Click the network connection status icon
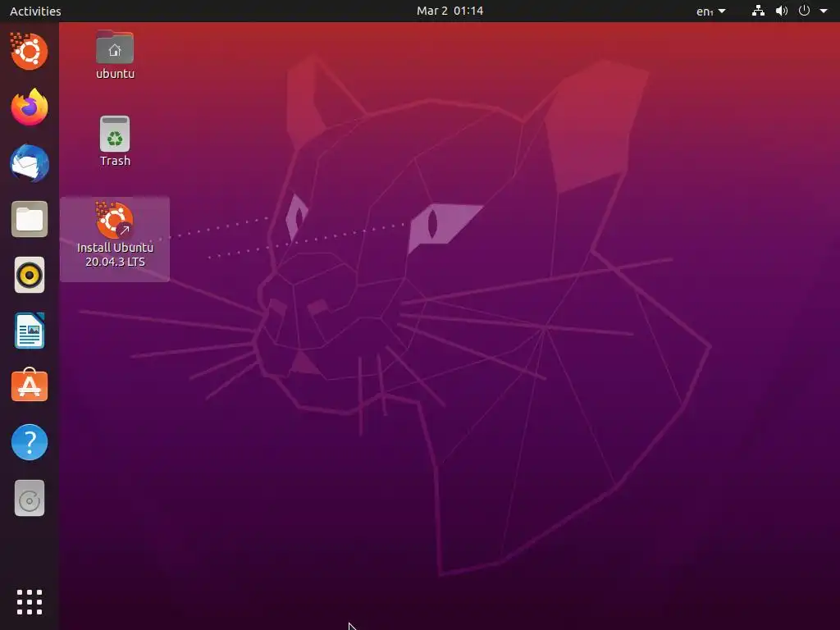Image resolution: width=840 pixels, height=630 pixels. (x=758, y=11)
